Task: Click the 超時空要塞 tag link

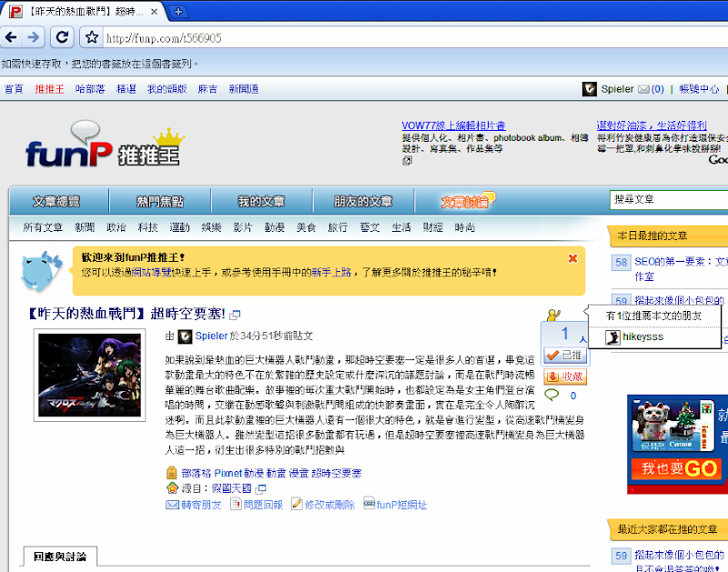Action: 336,473
